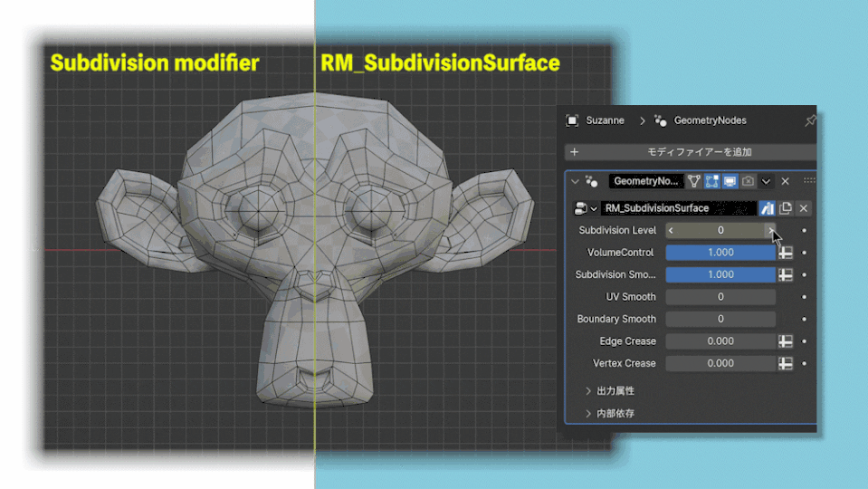Image resolution: width=868 pixels, height=489 pixels.
Task: Click the 'Boundary Smooth' label
Action: [x=616, y=319]
